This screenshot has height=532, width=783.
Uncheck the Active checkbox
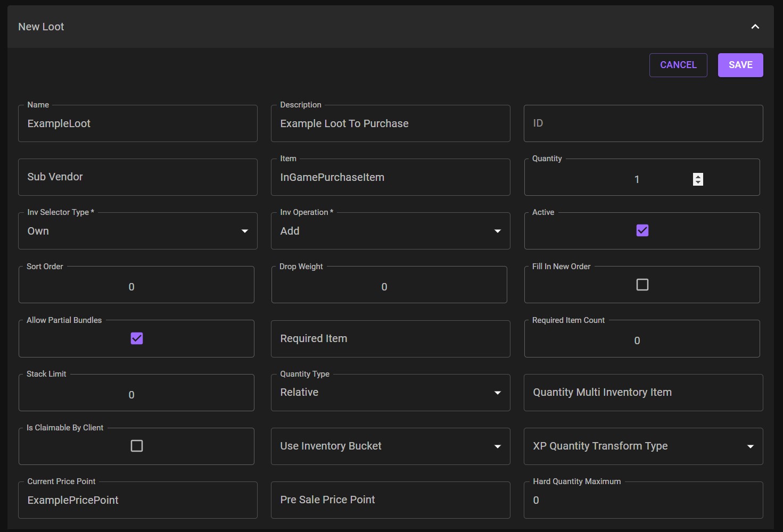coord(642,230)
